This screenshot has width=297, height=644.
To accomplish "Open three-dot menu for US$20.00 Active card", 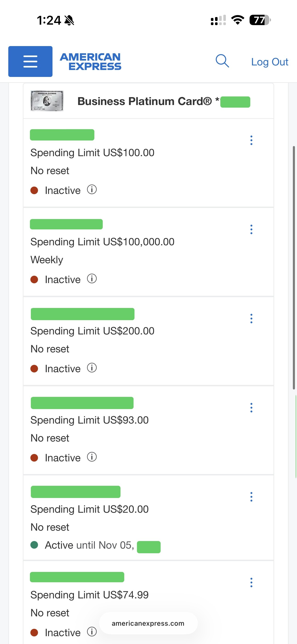I will [x=251, y=497].
